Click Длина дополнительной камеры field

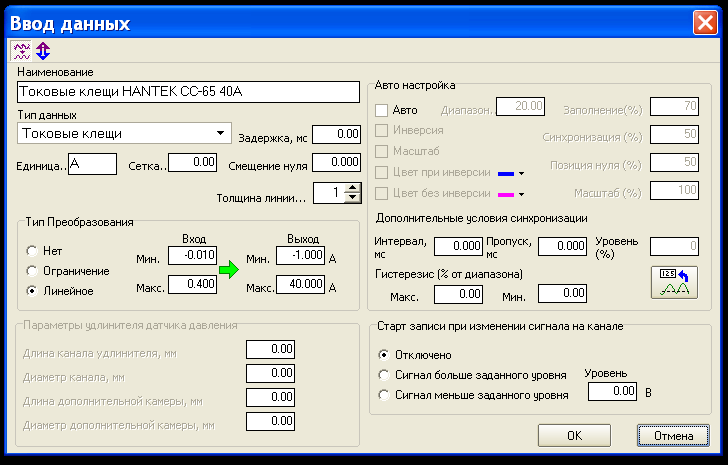click(270, 398)
